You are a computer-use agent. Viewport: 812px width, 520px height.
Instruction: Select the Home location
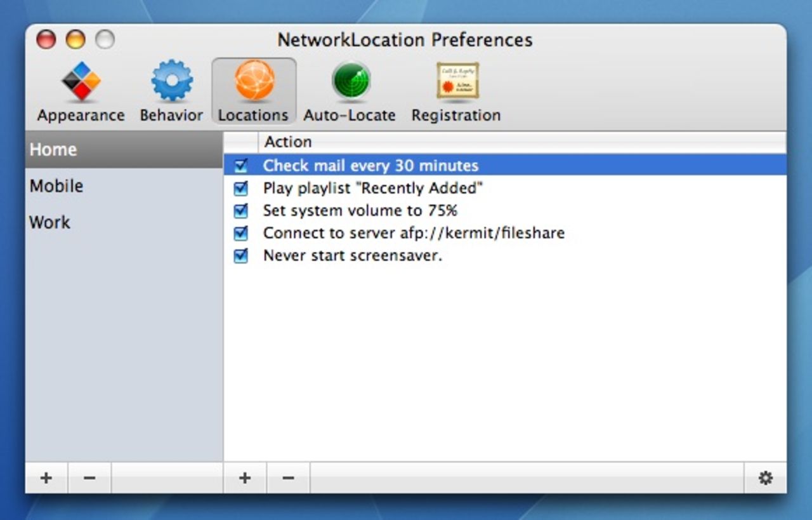[x=53, y=149]
